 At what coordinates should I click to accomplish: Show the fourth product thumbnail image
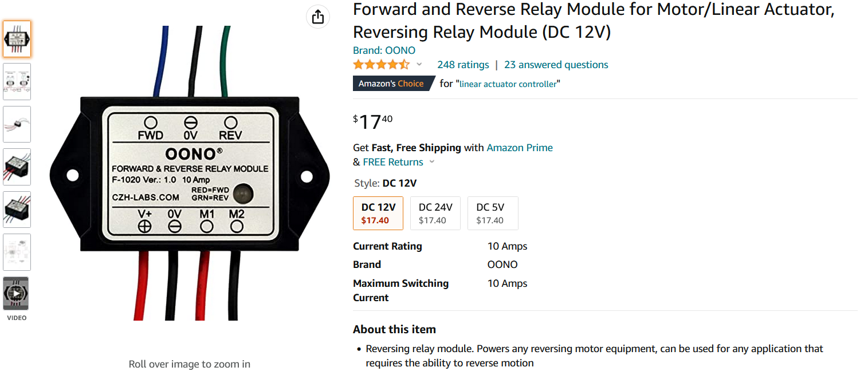pos(17,167)
